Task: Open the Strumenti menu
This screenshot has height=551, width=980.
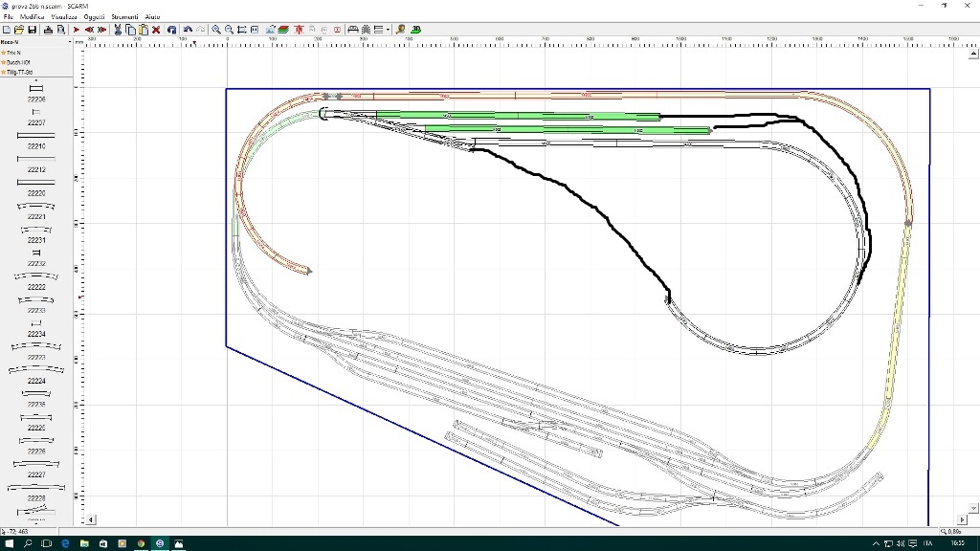Action: [125, 17]
